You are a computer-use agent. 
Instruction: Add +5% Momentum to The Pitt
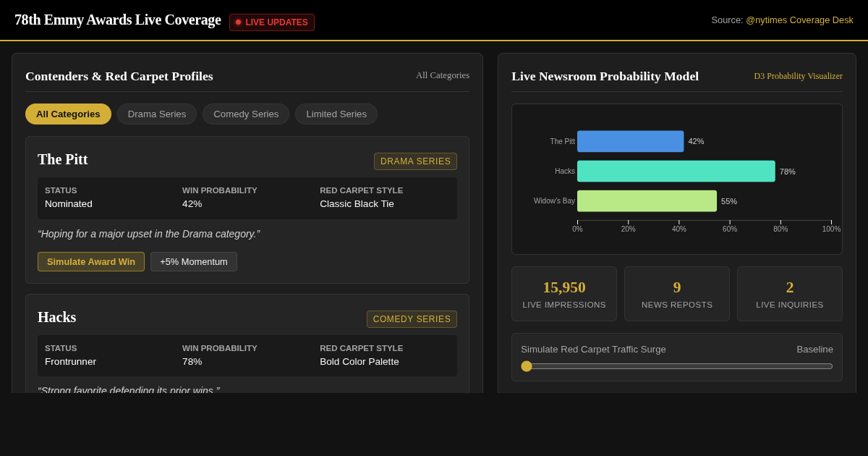click(194, 261)
